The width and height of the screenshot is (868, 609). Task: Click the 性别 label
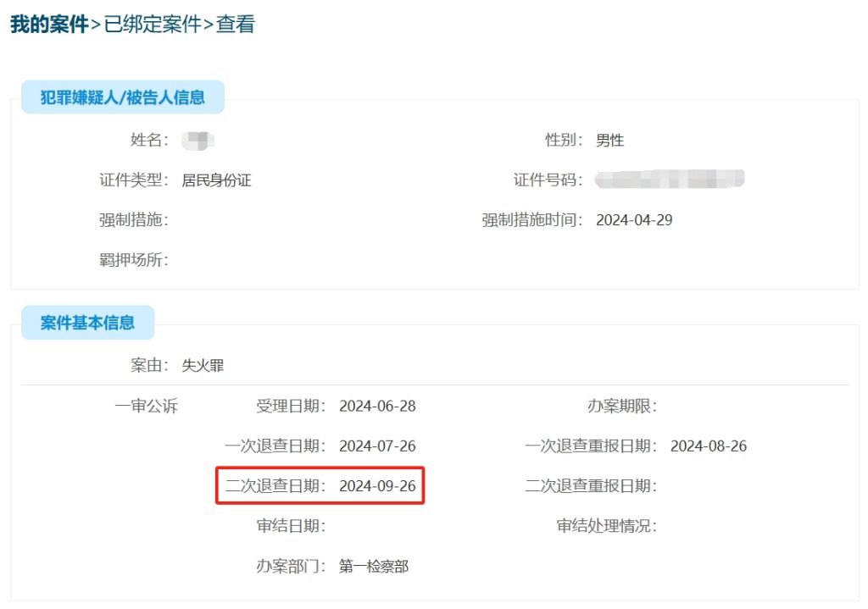tap(564, 140)
